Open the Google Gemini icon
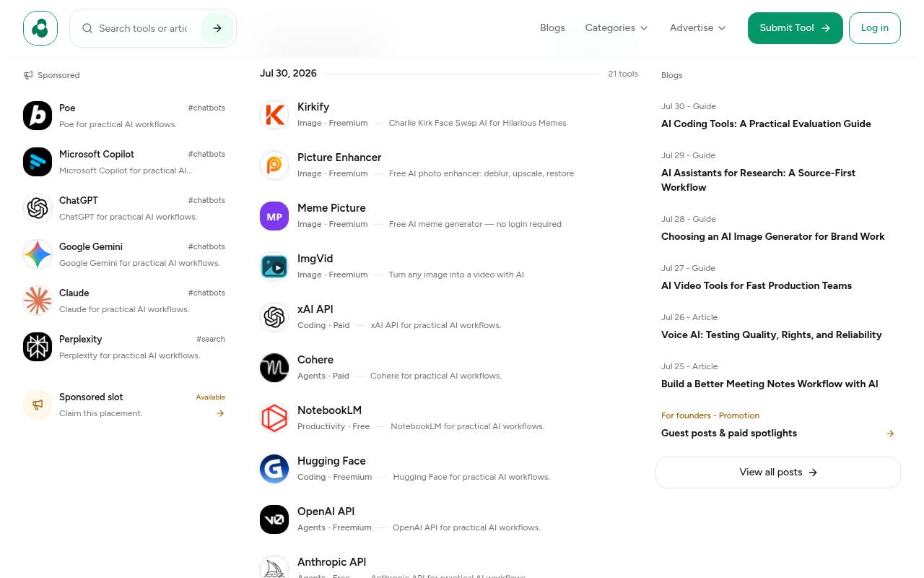Screen dimensions: 924x578 coord(38,254)
